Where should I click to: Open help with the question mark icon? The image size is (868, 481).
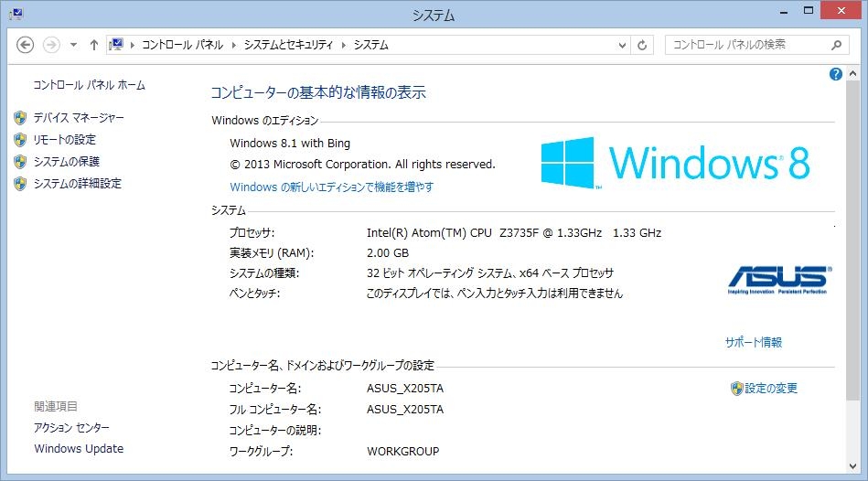tap(835, 74)
